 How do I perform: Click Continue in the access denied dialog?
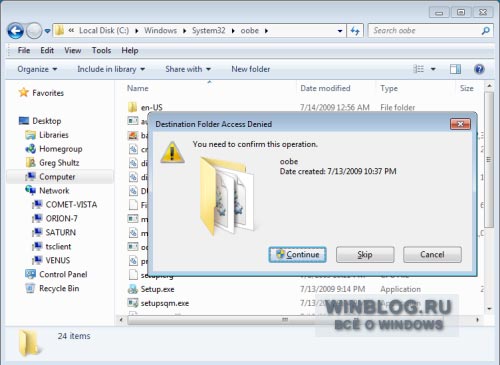point(297,255)
